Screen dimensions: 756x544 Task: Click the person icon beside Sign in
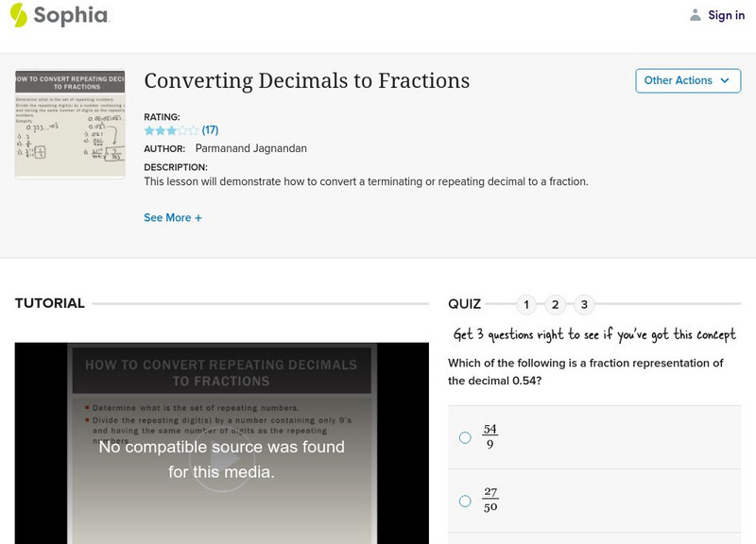coord(696,15)
